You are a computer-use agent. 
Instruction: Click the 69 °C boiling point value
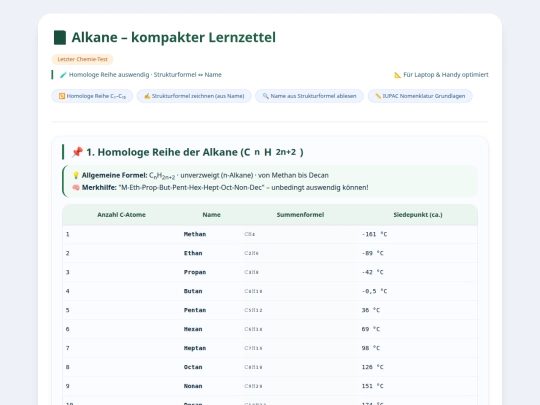tap(371, 329)
